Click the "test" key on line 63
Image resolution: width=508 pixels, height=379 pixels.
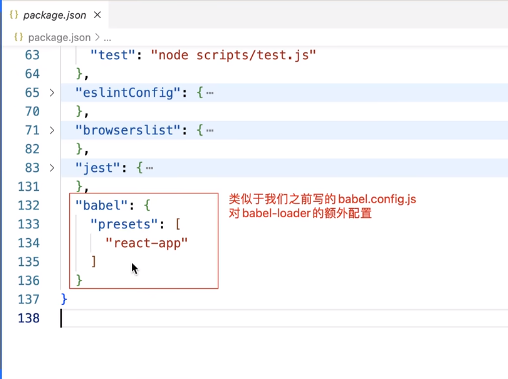pyautogui.click(x=112, y=55)
